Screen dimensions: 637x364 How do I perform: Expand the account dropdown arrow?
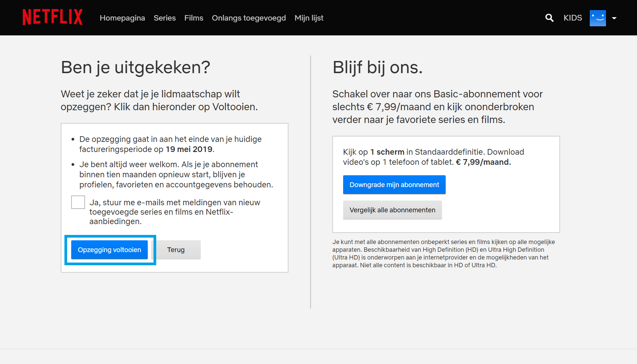click(614, 19)
